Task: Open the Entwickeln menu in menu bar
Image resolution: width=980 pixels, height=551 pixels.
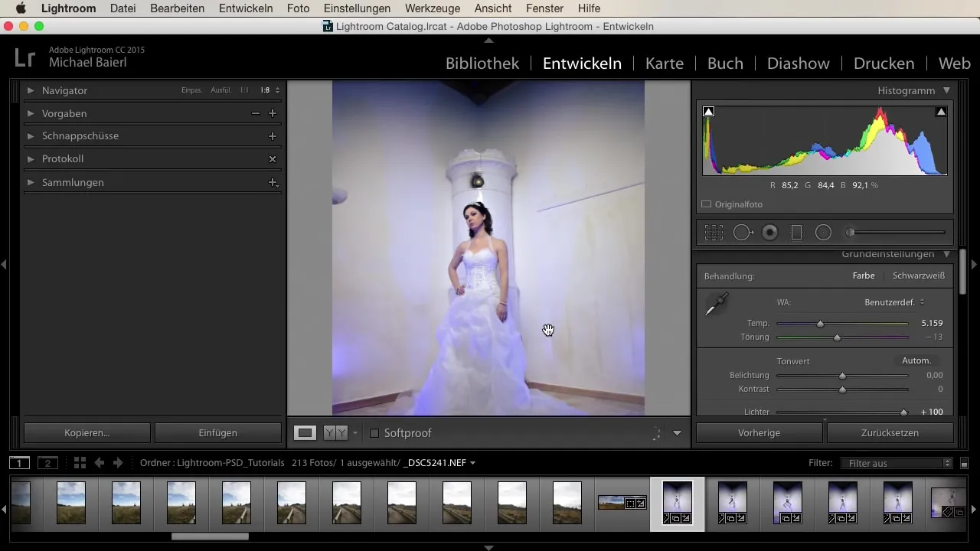Action: coord(246,8)
